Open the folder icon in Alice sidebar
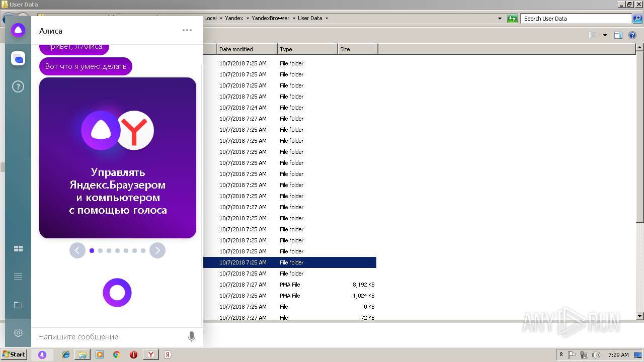 click(x=18, y=305)
